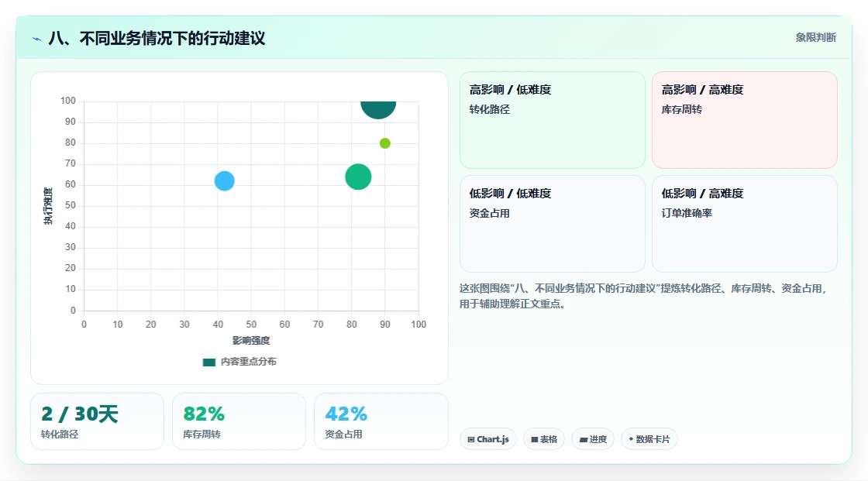Click the 库存周转 label under 82%
868x481 pixels.
[201, 435]
